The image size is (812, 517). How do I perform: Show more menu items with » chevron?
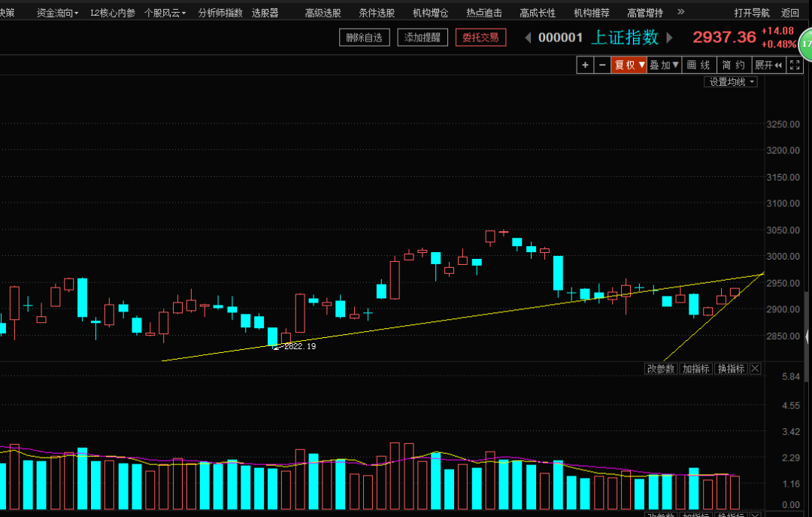681,12
